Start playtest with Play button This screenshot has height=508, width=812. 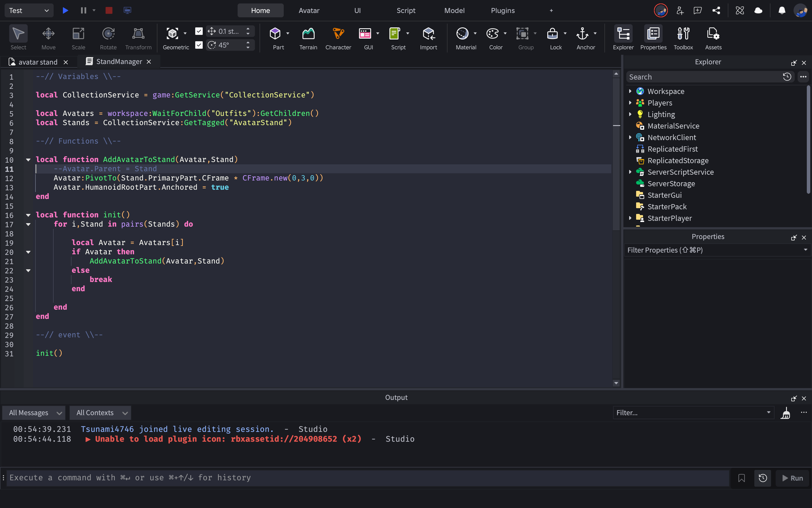point(65,10)
